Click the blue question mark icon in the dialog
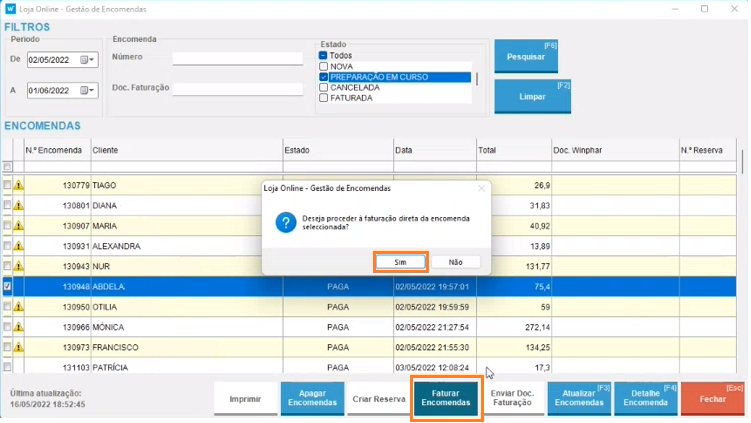This screenshot has width=751, height=423. pyautogui.click(x=285, y=223)
